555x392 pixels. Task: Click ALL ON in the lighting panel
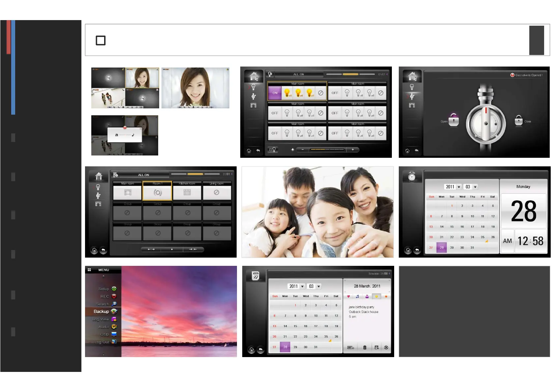[299, 74]
